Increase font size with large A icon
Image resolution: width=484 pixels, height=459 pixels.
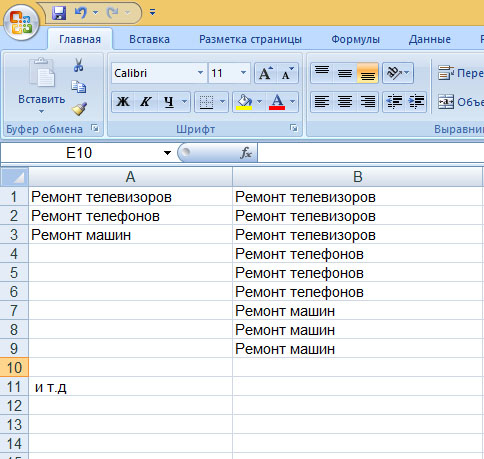(x=266, y=73)
